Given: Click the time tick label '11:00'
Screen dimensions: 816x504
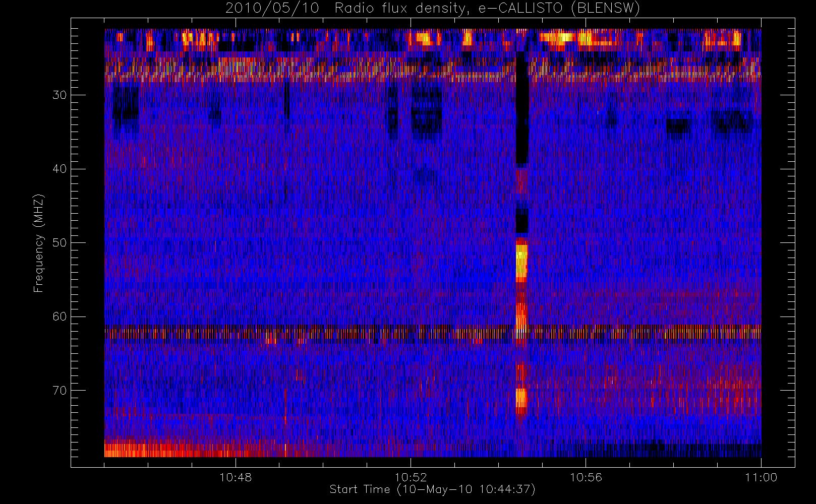Looking at the screenshot, I should click(x=761, y=477).
